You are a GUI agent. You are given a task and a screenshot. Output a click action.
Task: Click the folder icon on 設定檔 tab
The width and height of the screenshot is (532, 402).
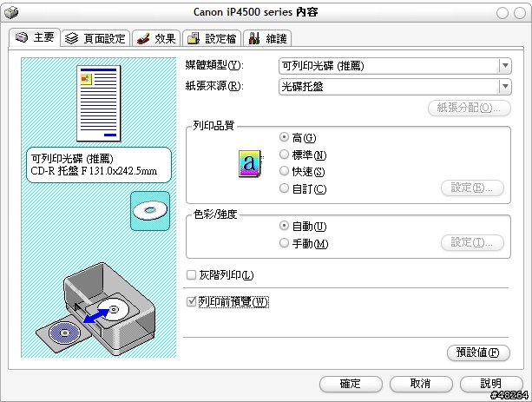click(194, 38)
